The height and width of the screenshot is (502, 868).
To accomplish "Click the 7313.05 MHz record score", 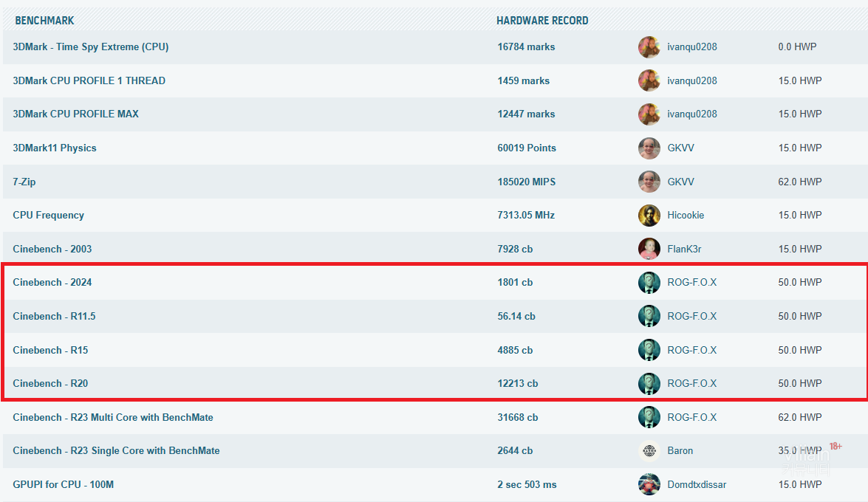I will (526, 216).
